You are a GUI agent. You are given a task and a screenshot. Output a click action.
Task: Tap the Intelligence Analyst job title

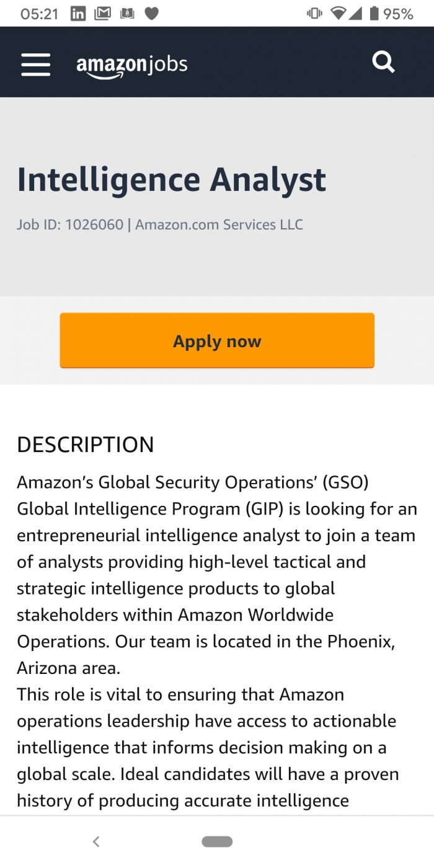pos(171,179)
